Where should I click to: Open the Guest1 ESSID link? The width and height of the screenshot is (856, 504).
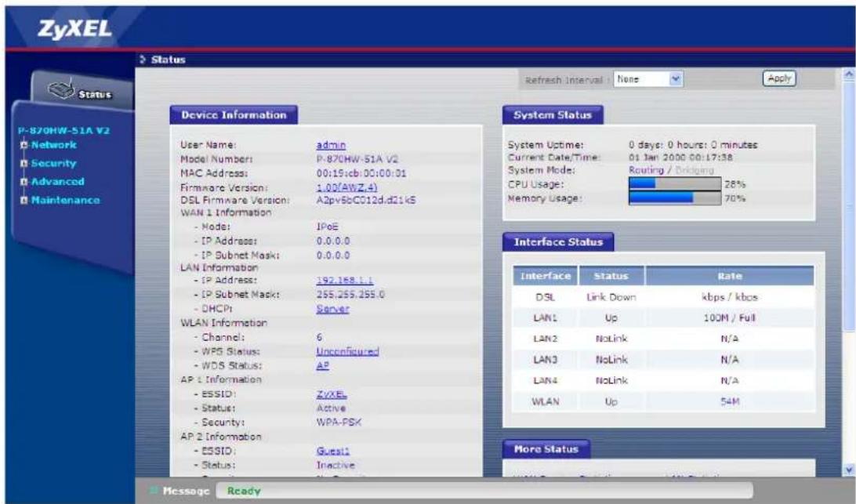coord(332,451)
